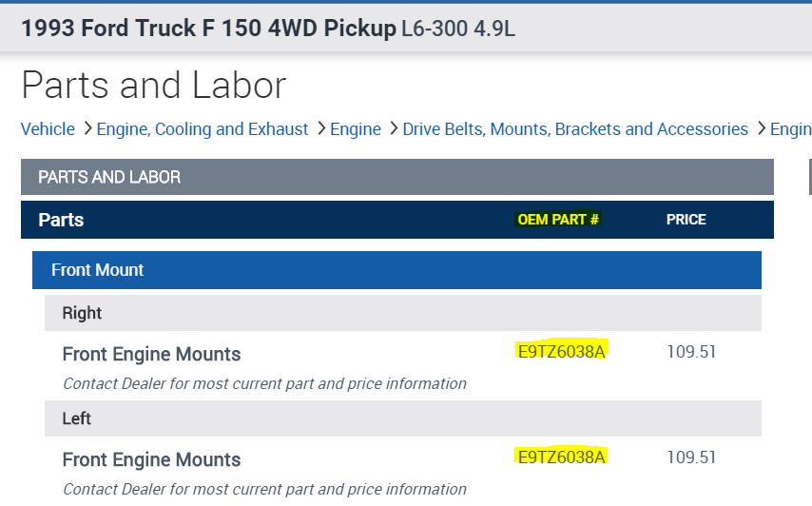Click the chevron before the Engine breadcrumb

321,128
